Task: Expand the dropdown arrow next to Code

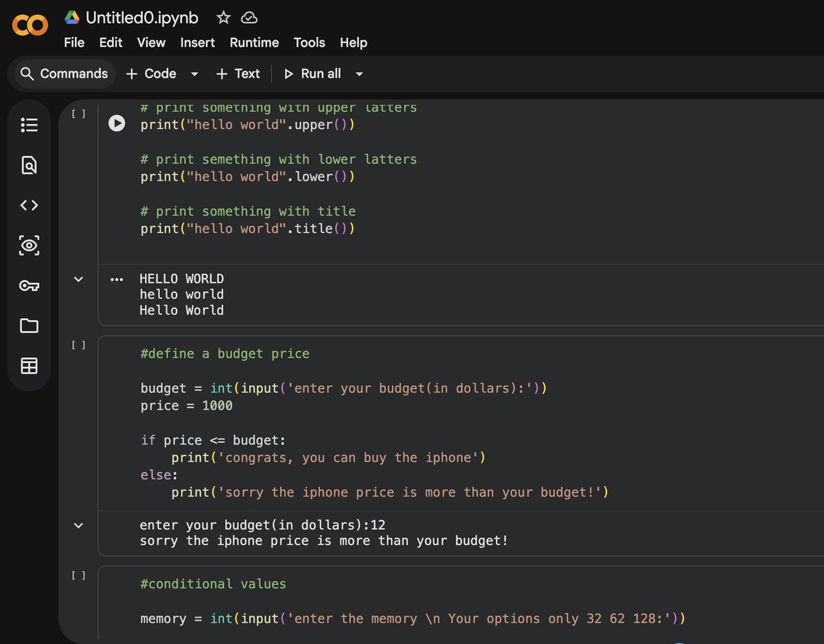Action: 194,74
